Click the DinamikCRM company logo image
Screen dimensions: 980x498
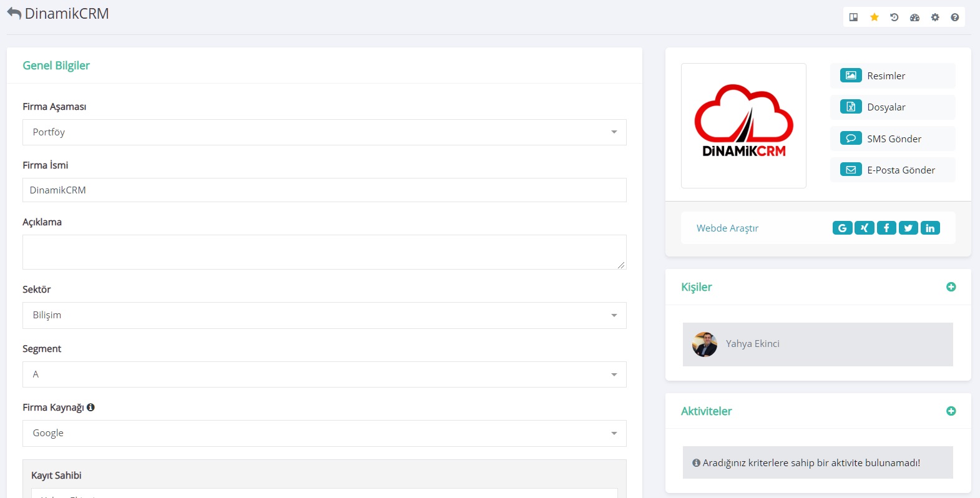[743, 125]
